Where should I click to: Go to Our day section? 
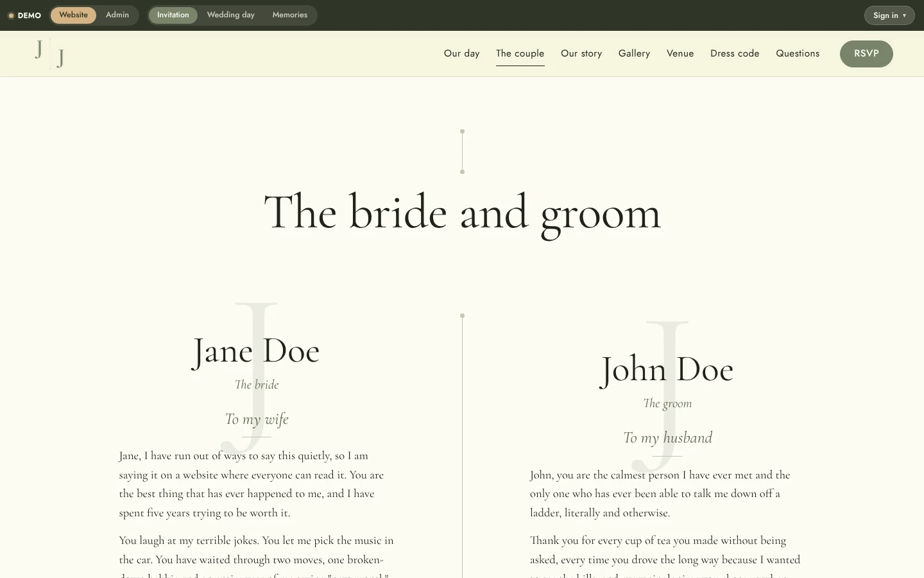click(462, 53)
